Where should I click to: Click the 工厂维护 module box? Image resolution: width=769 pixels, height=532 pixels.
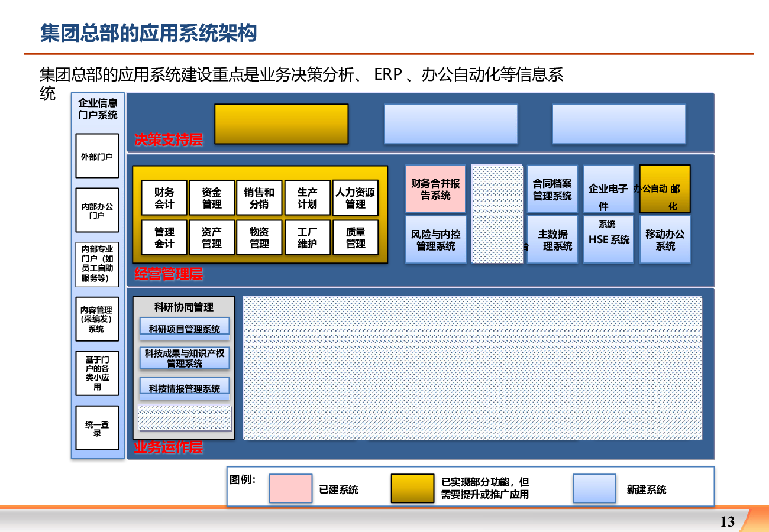click(x=307, y=238)
